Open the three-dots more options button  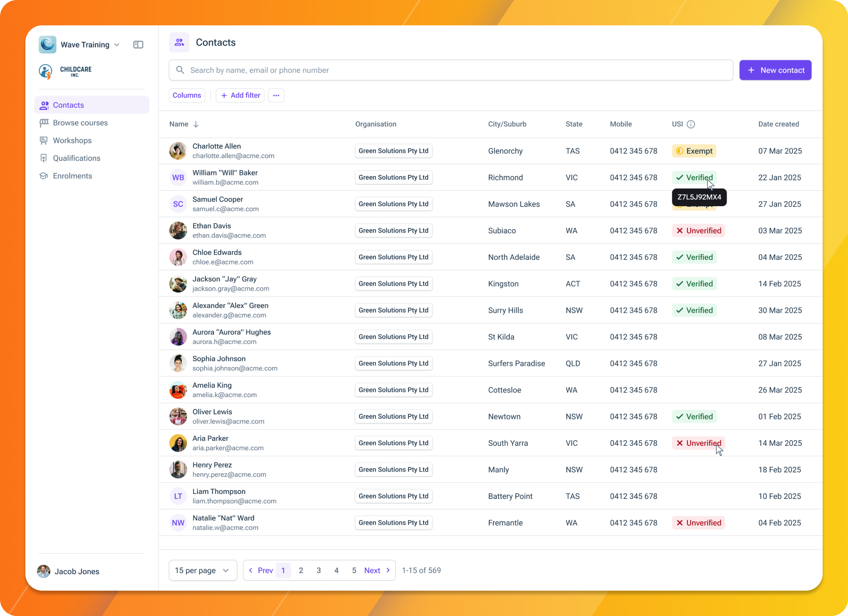point(276,95)
